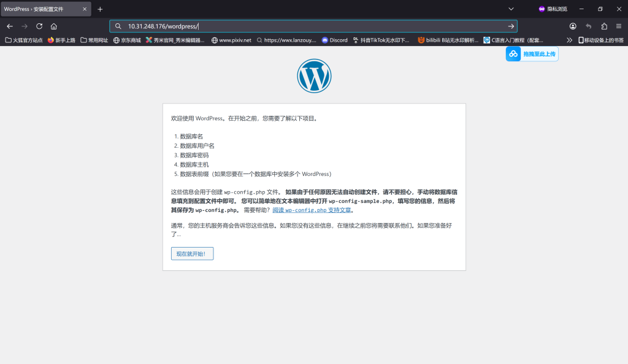
Task: Click the go arrow in the address bar
Action: [x=511, y=26]
